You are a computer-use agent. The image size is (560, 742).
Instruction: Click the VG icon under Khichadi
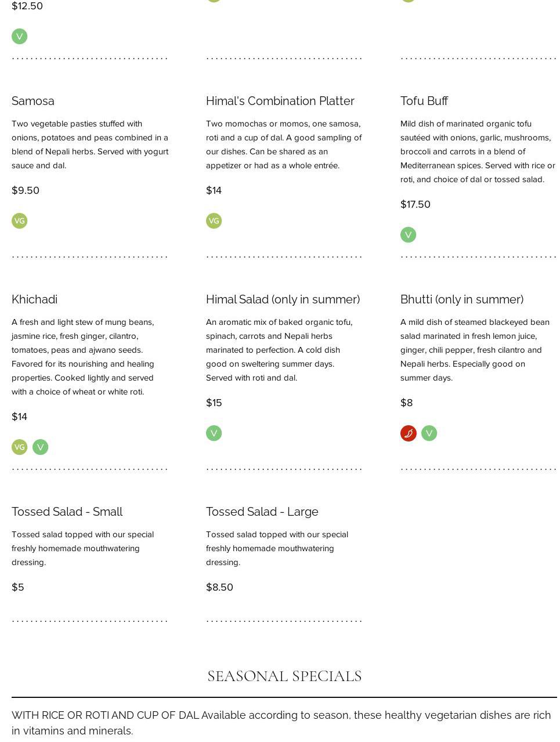coord(19,447)
